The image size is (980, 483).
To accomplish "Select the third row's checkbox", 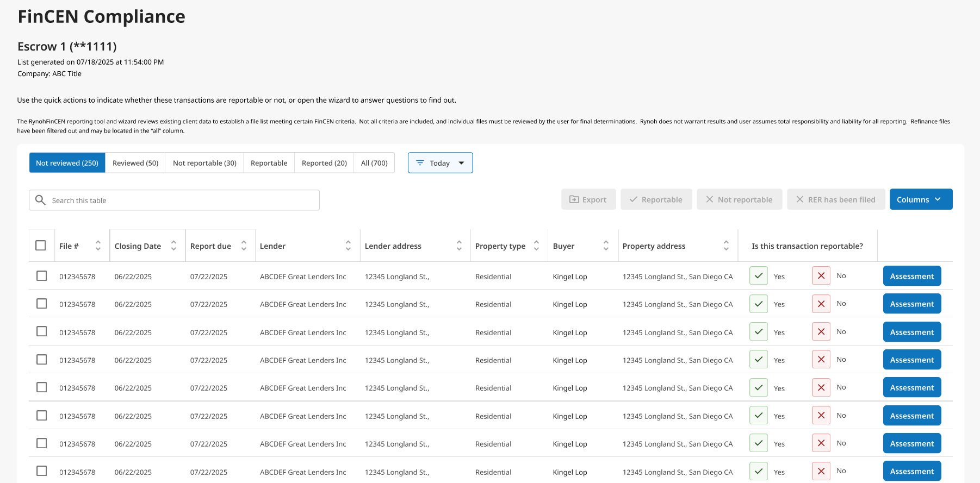I will click(x=41, y=332).
